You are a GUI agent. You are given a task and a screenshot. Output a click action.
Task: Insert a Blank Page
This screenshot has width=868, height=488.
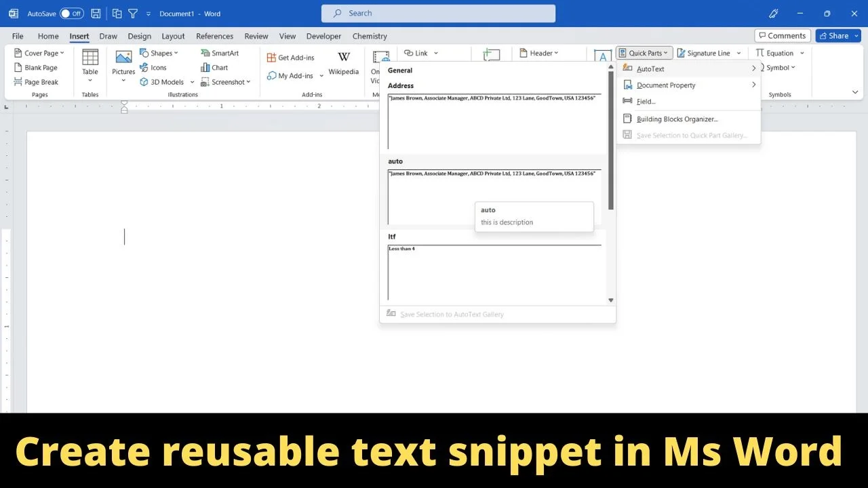36,68
